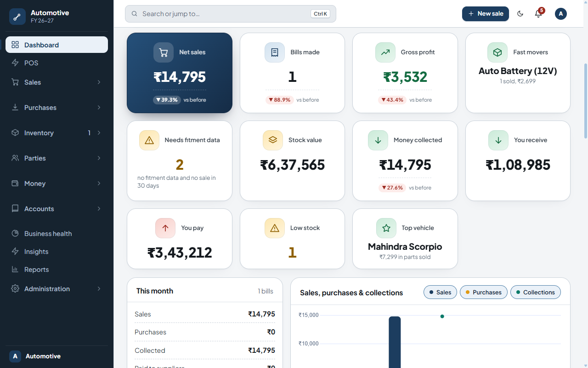The width and height of the screenshot is (588, 368).
Task: Toggle the Sales chart series
Action: 440,292
